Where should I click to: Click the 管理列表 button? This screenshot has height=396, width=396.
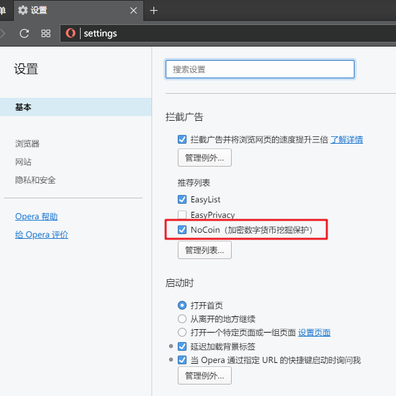coord(205,250)
